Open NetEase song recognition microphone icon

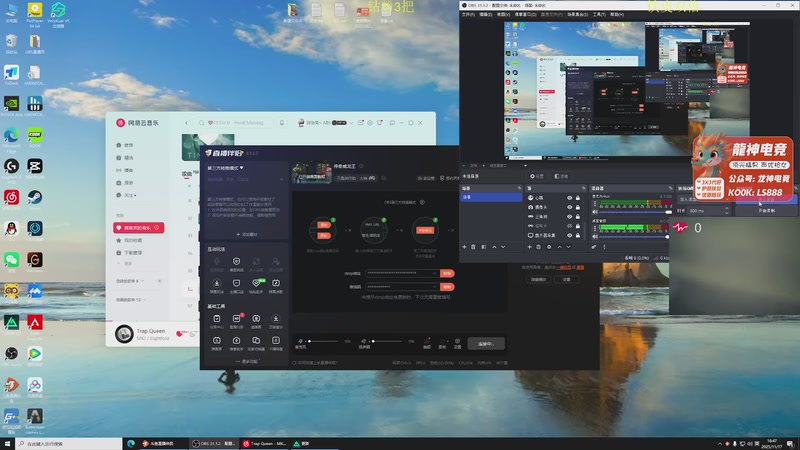pyautogui.click(x=282, y=123)
